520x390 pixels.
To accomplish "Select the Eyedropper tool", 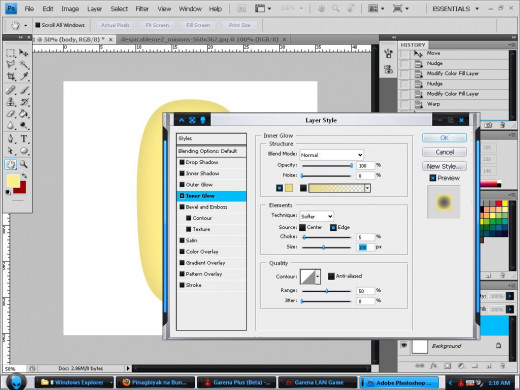I will (x=24, y=76).
